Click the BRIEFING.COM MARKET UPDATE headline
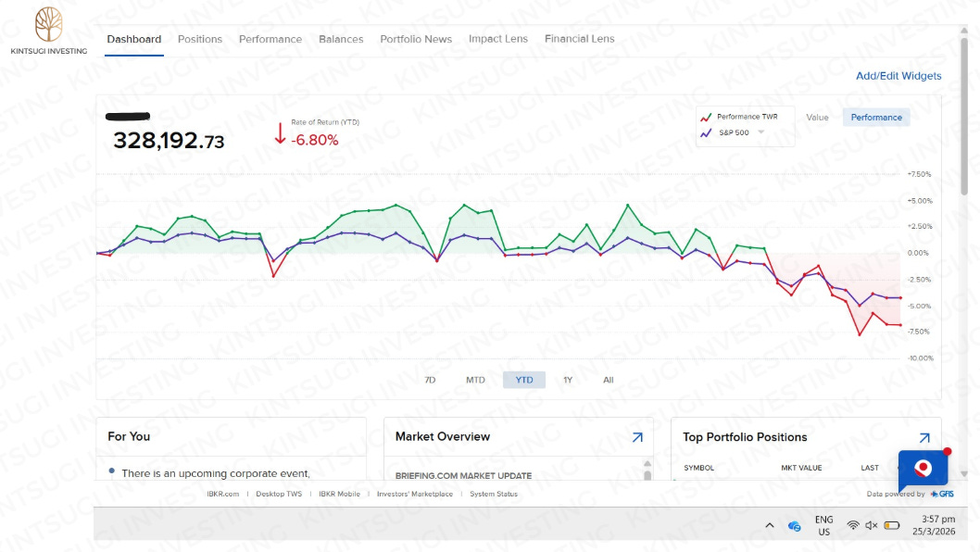 [463, 476]
